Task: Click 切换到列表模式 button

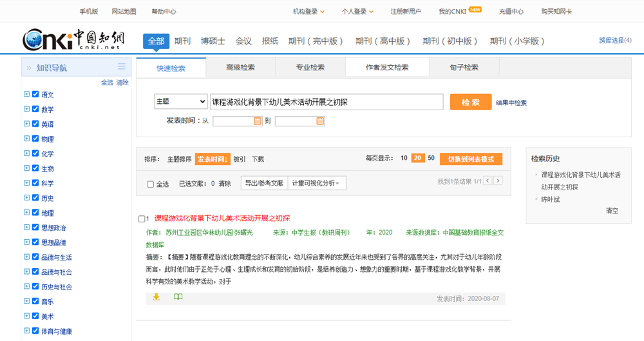Action: tap(471, 159)
